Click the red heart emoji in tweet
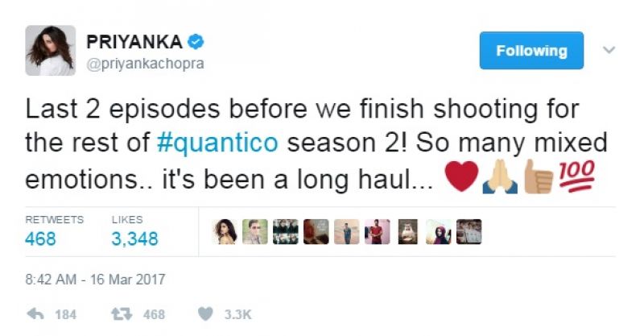644x336 pixels. [x=462, y=176]
